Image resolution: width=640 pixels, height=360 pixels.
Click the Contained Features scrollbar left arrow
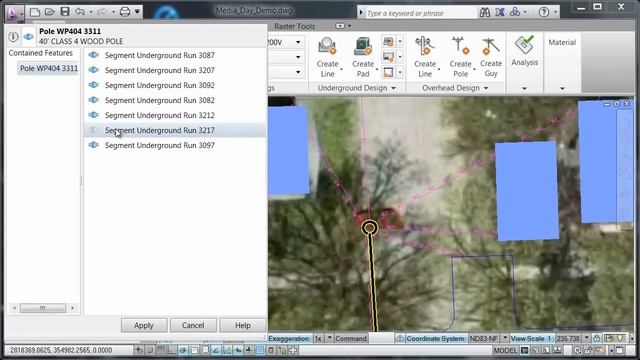(14, 308)
